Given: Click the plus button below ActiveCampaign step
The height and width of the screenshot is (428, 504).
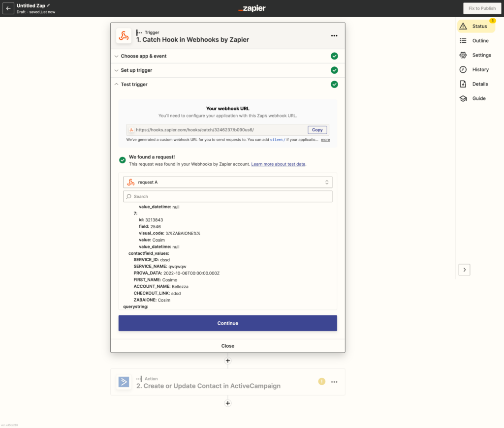Looking at the screenshot, I should click(227, 403).
